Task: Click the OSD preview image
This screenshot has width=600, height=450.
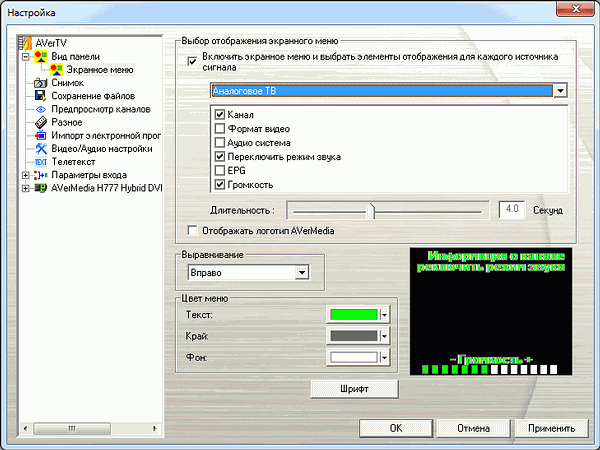Action: [491, 311]
